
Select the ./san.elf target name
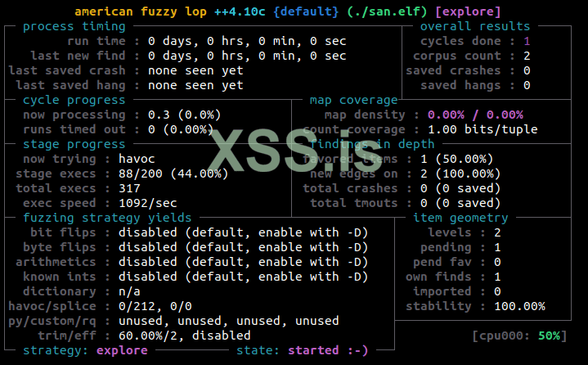[x=387, y=11]
